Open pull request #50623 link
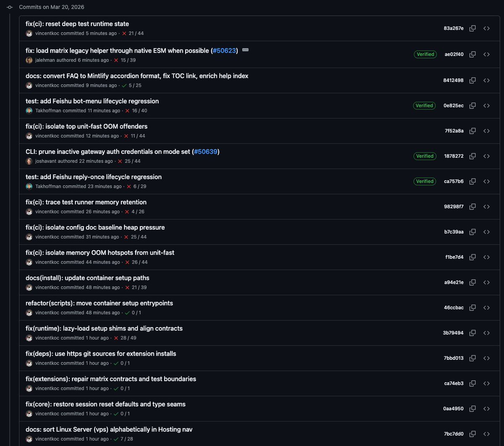The height and width of the screenshot is (446, 504). click(225, 51)
